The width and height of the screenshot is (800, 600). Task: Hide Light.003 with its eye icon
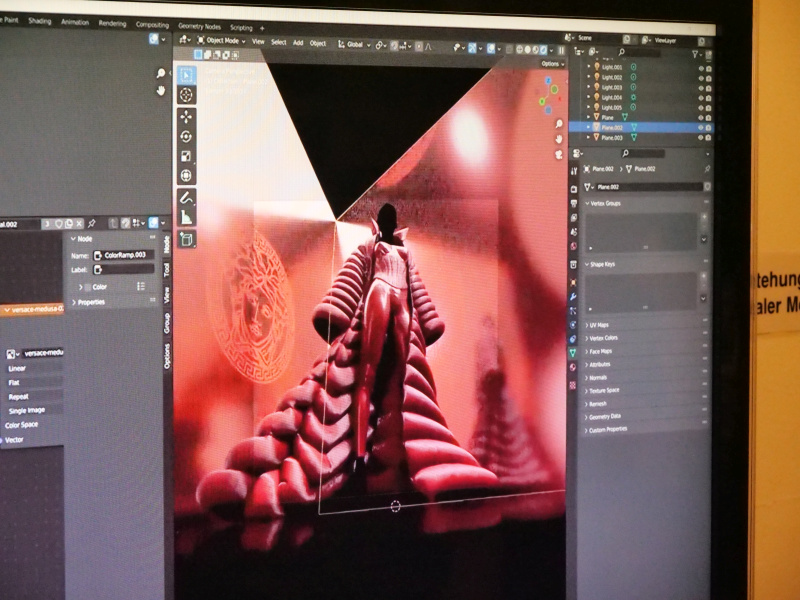coord(701,88)
